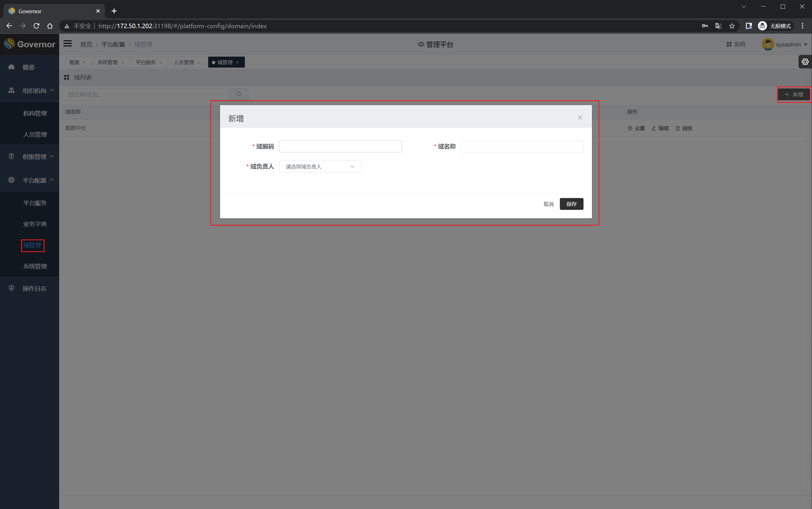Open 机构管理 in sidebar
The image size is (812, 509).
35,114
